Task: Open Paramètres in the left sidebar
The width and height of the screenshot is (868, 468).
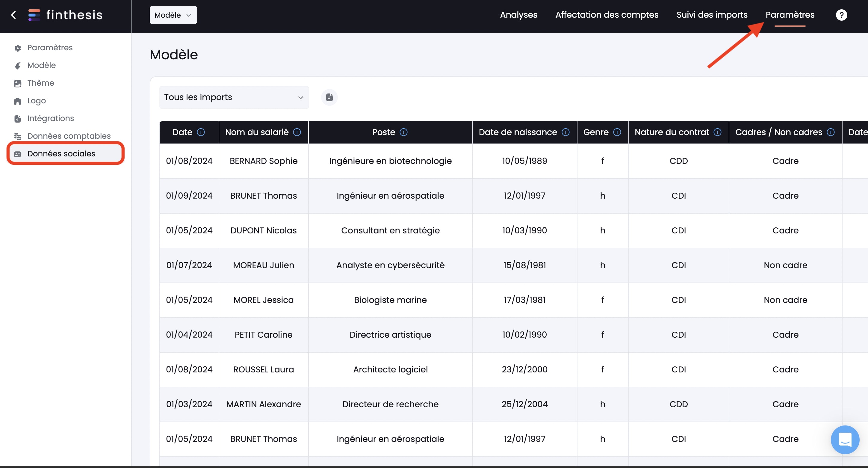Action: [x=50, y=48]
